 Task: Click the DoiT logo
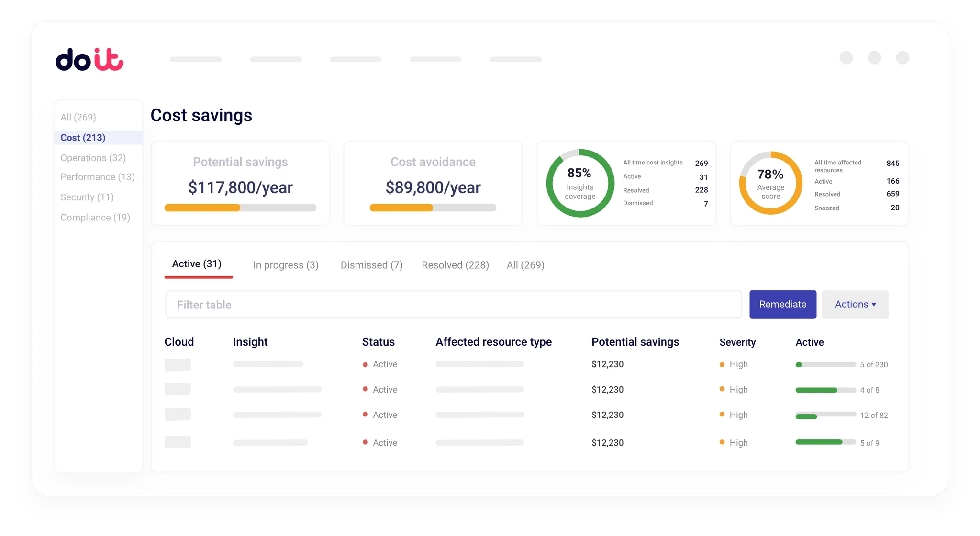89,59
